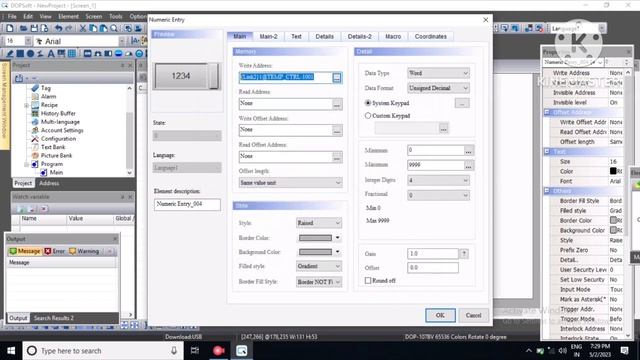
Task: Click the Element description input field
Action: tap(187, 204)
